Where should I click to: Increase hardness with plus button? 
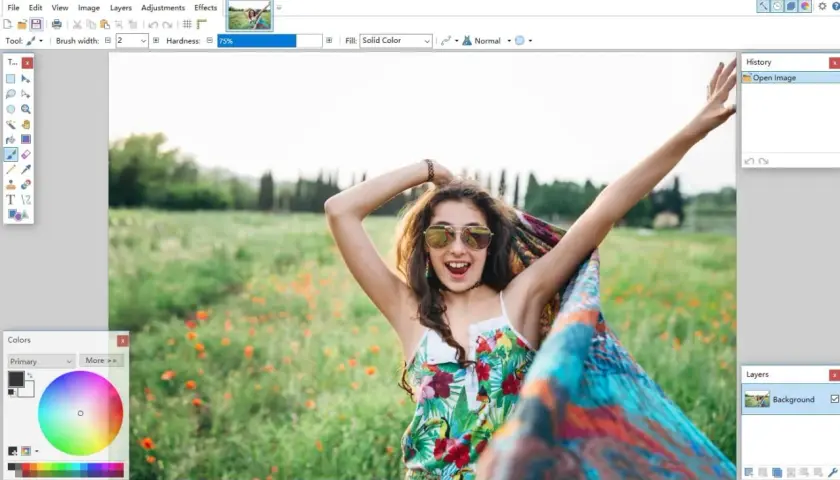(329, 41)
